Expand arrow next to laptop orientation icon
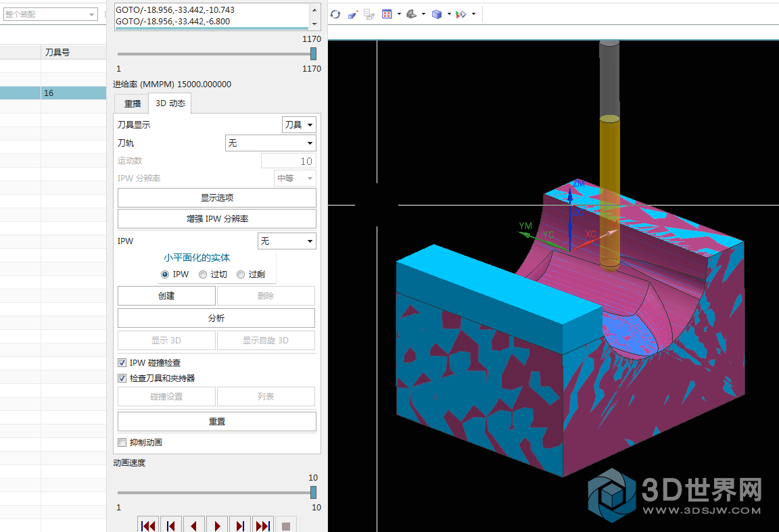The image size is (779, 532). (x=423, y=14)
